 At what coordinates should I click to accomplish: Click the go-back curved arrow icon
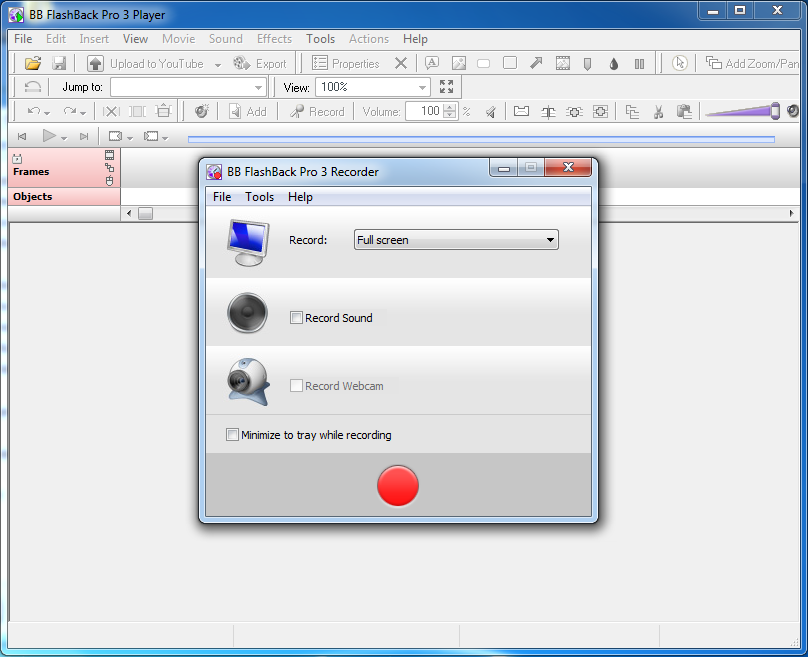[32, 87]
